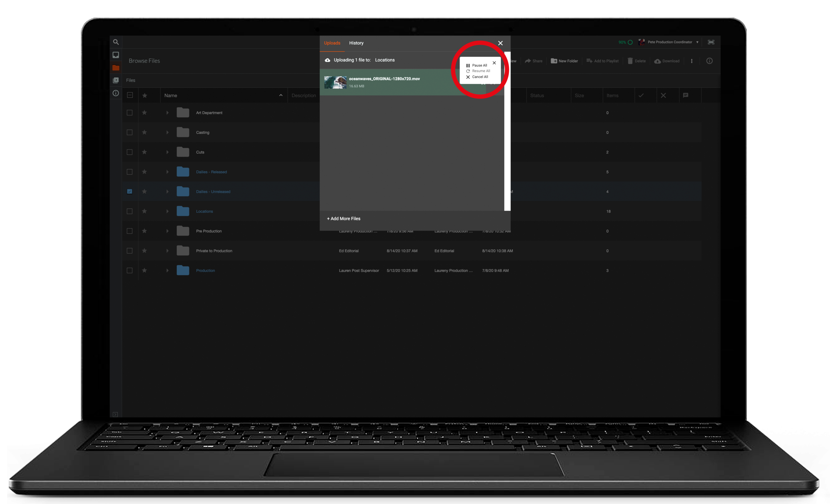Click Add More Files
This screenshot has height=504, width=830.
point(344,219)
